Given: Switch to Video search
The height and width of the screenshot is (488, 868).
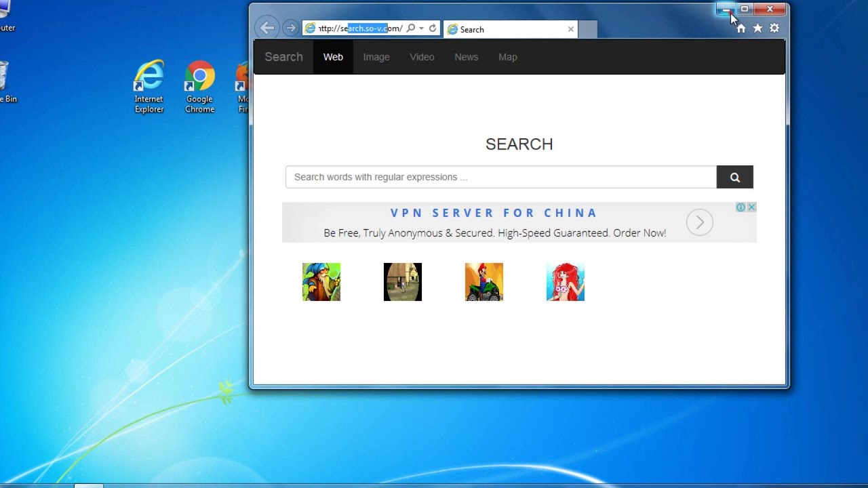Looking at the screenshot, I should click(x=422, y=57).
